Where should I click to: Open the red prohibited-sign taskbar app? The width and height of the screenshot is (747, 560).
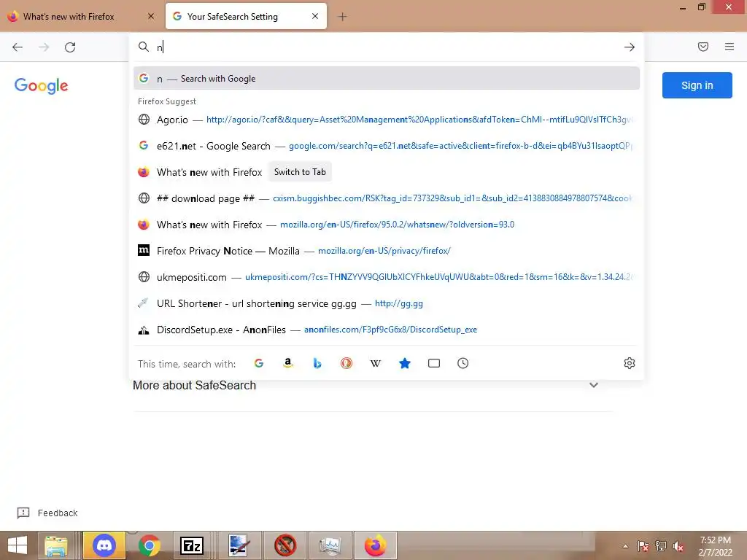[x=285, y=545]
